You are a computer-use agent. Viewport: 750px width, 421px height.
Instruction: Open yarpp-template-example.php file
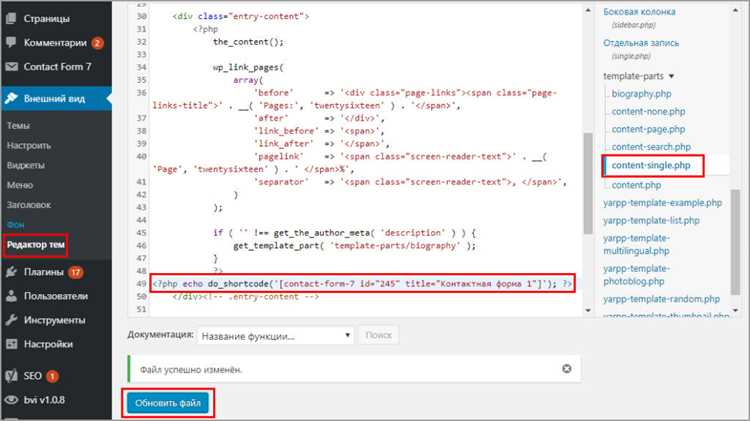(662, 202)
